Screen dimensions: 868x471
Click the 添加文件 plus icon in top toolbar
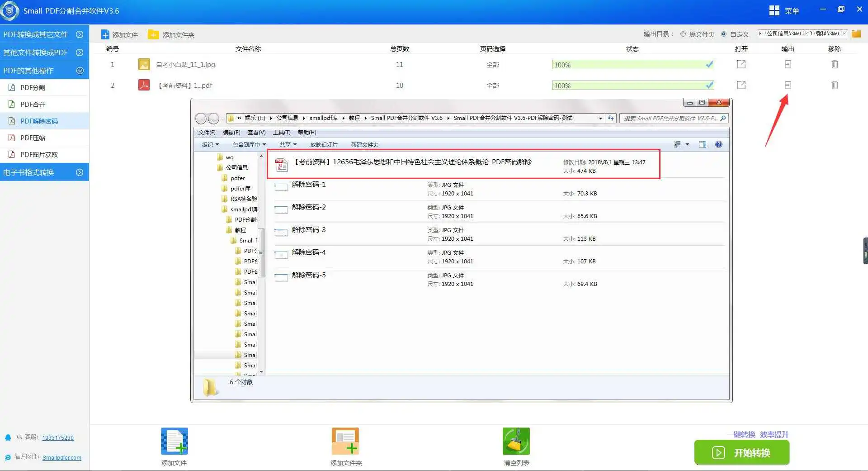tap(105, 35)
